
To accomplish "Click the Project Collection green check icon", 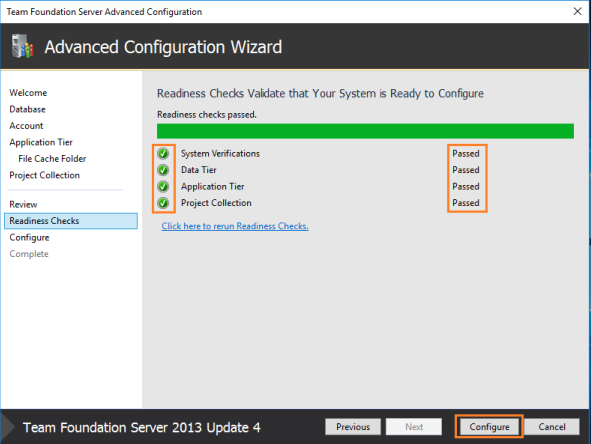I will pos(163,203).
